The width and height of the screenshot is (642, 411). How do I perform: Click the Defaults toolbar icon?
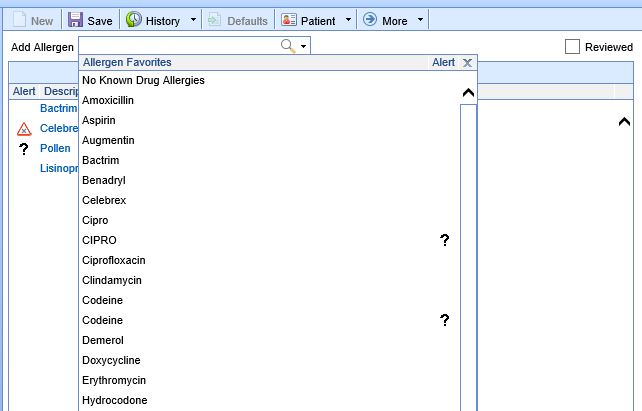214,20
